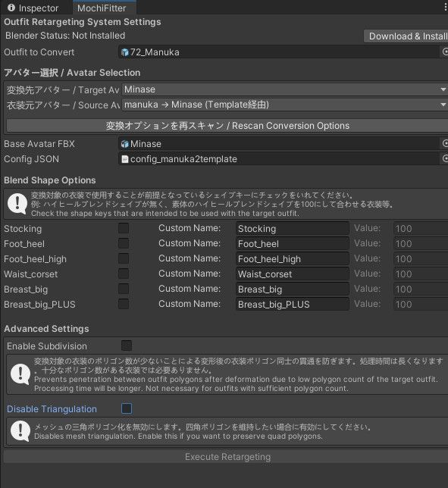Click the config_manuka2template file icon

pyautogui.click(x=125, y=159)
